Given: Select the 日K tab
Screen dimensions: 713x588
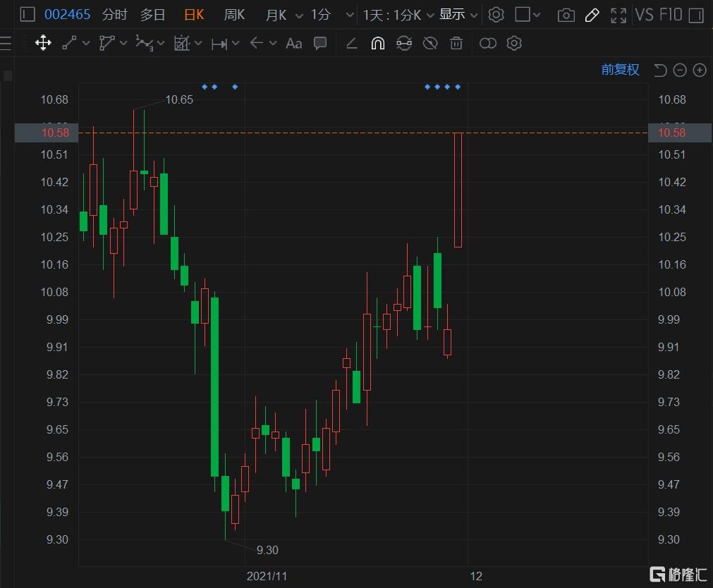Looking at the screenshot, I should click(194, 15).
